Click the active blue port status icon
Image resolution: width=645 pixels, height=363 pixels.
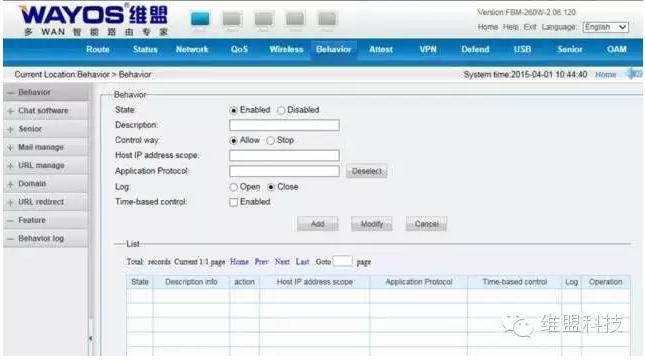pyautogui.click(x=200, y=19)
